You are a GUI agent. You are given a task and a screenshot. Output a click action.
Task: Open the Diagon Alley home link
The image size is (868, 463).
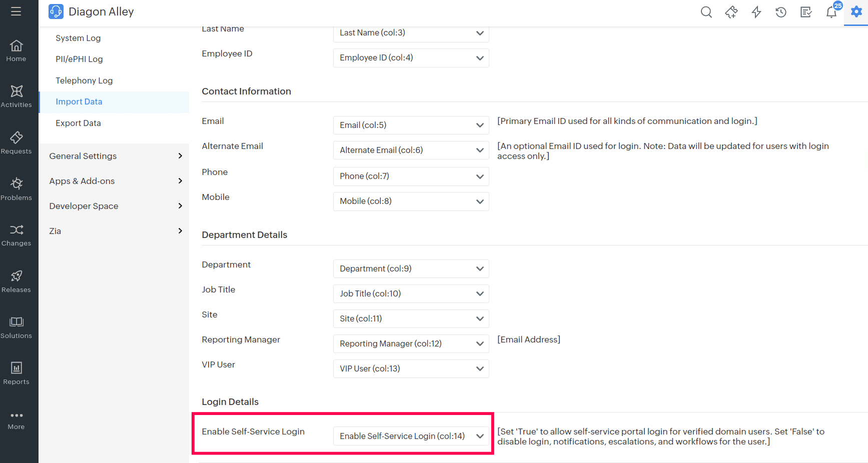pyautogui.click(x=102, y=11)
